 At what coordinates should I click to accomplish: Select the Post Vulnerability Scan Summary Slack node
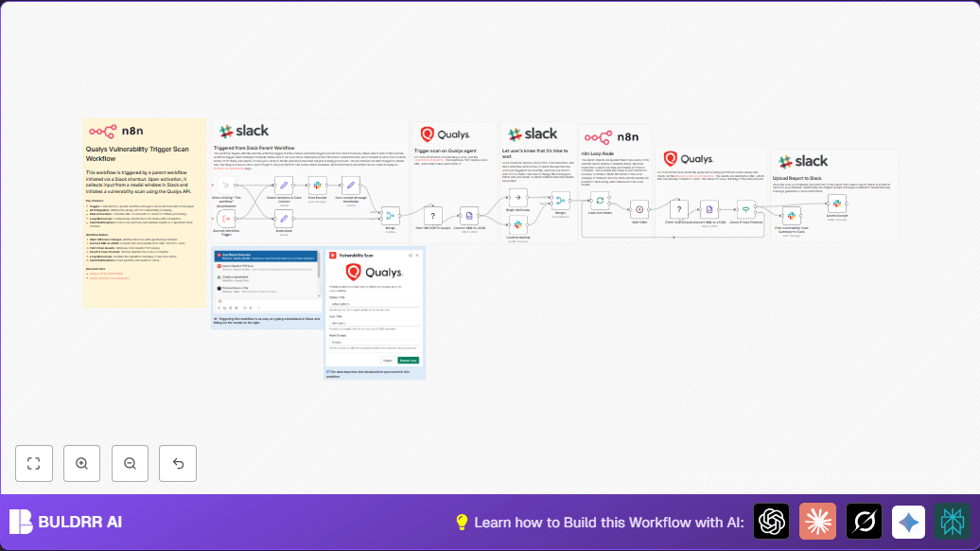(791, 216)
